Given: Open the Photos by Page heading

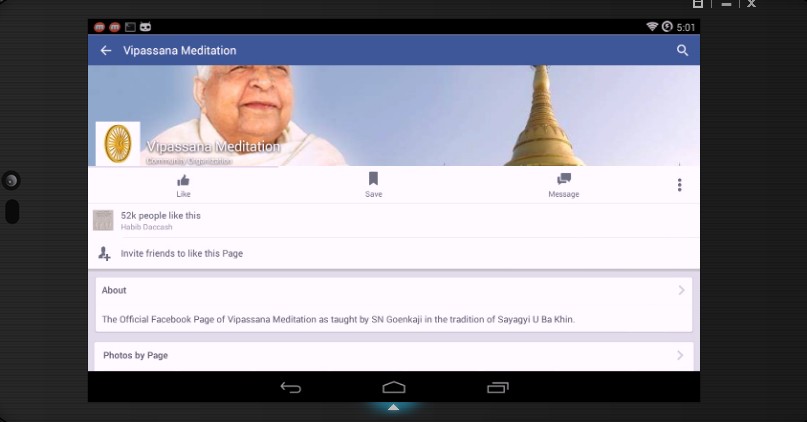Looking at the screenshot, I should (x=135, y=356).
